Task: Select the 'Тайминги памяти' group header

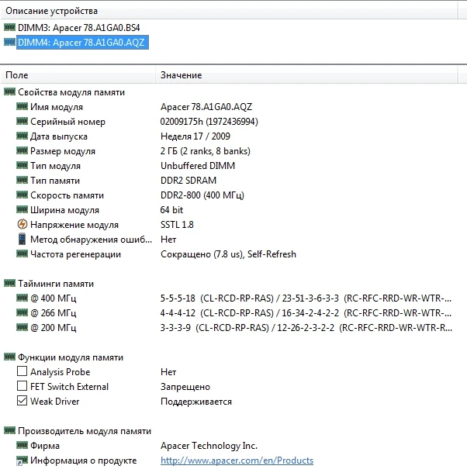Action: (x=56, y=284)
